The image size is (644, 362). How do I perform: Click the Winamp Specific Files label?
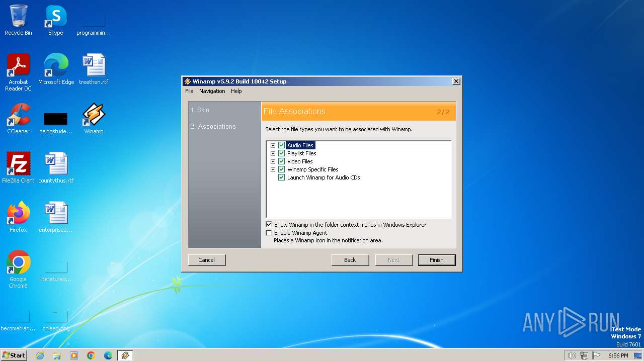coord(313,169)
